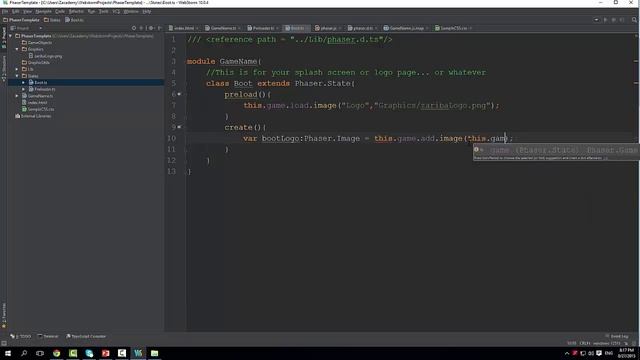Collapse the States folder

click(17, 76)
